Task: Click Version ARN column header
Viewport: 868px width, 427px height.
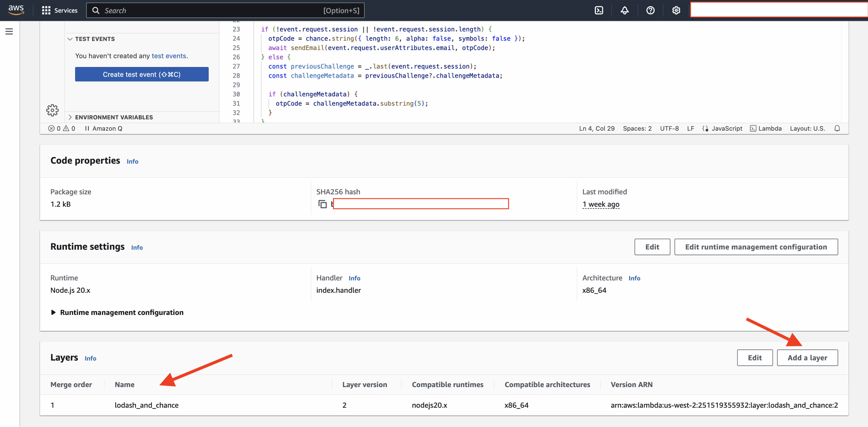Action: 631,384
